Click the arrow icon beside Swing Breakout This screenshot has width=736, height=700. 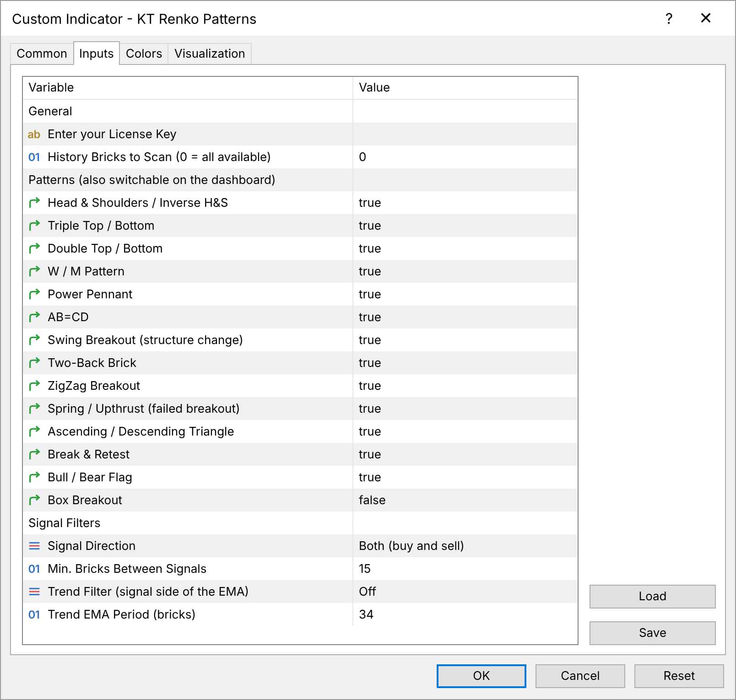pyautogui.click(x=34, y=340)
